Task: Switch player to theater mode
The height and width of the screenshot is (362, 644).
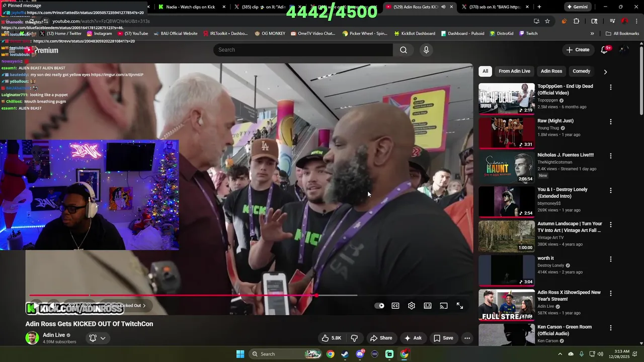Action: point(428,306)
